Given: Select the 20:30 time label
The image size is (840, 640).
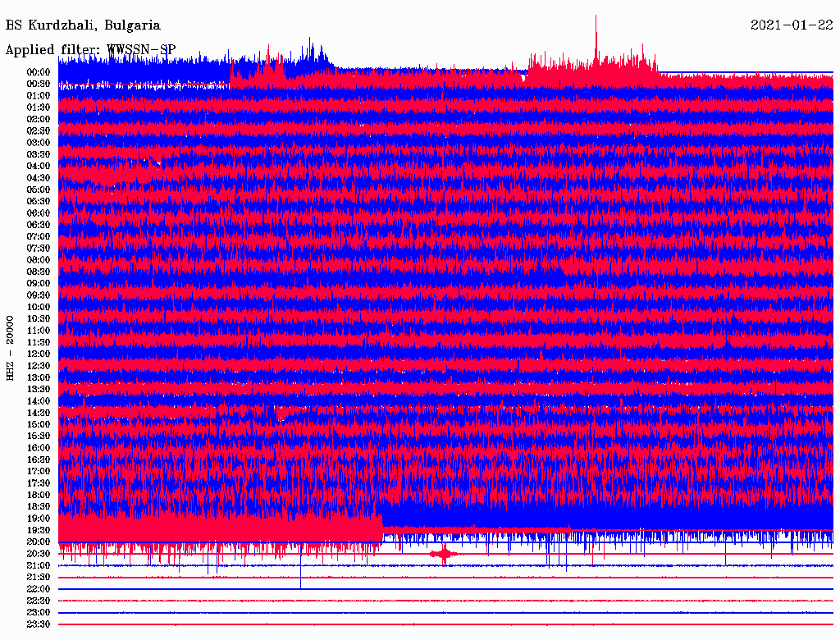Looking at the screenshot, I should point(39,554).
